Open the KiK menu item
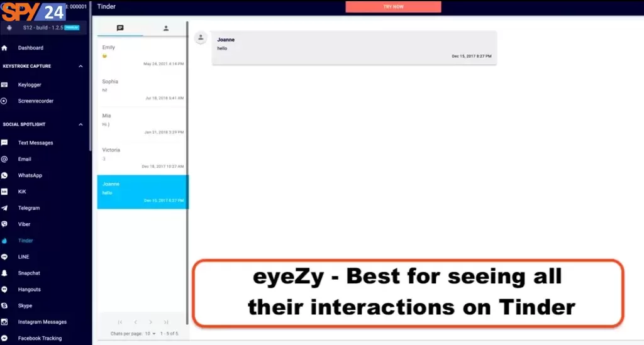 pyautogui.click(x=22, y=192)
